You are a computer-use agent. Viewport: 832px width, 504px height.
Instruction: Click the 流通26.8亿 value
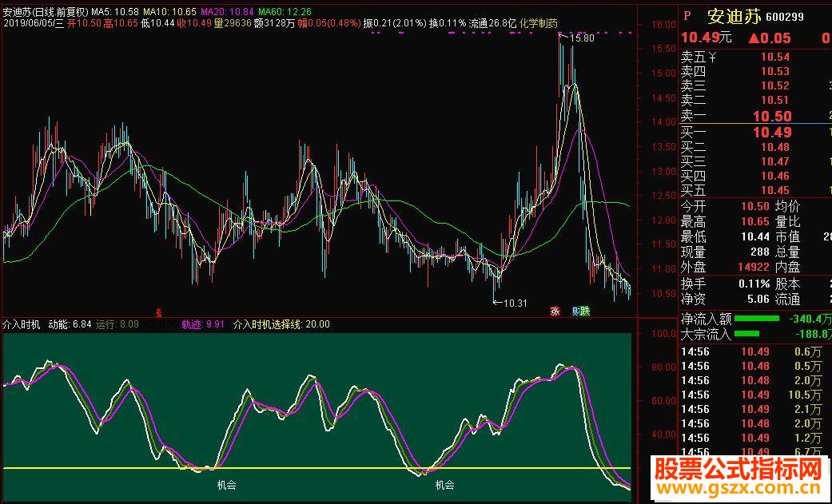[492, 23]
